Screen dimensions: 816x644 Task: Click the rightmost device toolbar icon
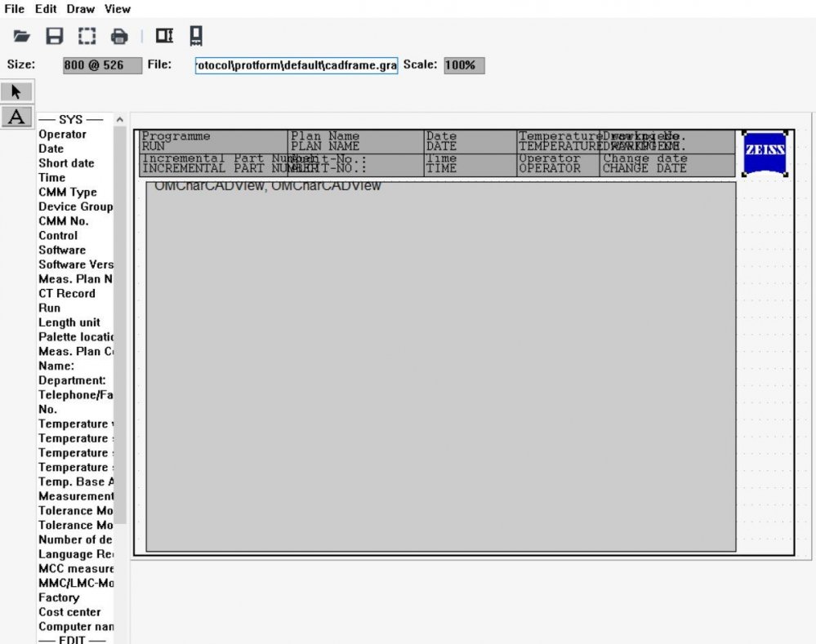click(194, 36)
